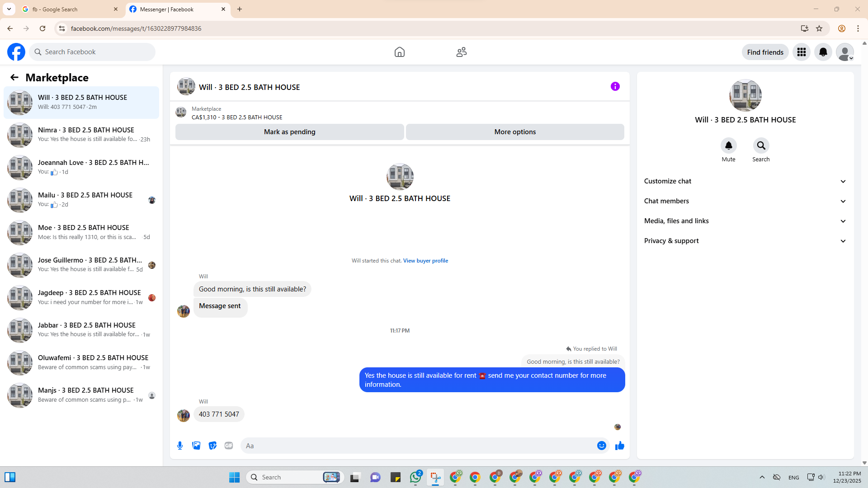Expand Chat members section
This screenshot has height=488, width=868.
click(x=745, y=201)
